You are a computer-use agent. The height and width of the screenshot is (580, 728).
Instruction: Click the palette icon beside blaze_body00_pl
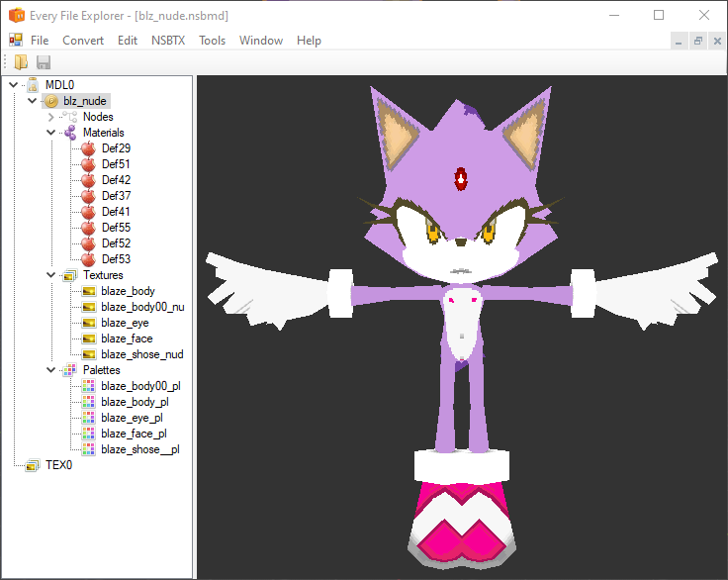click(89, 386)
